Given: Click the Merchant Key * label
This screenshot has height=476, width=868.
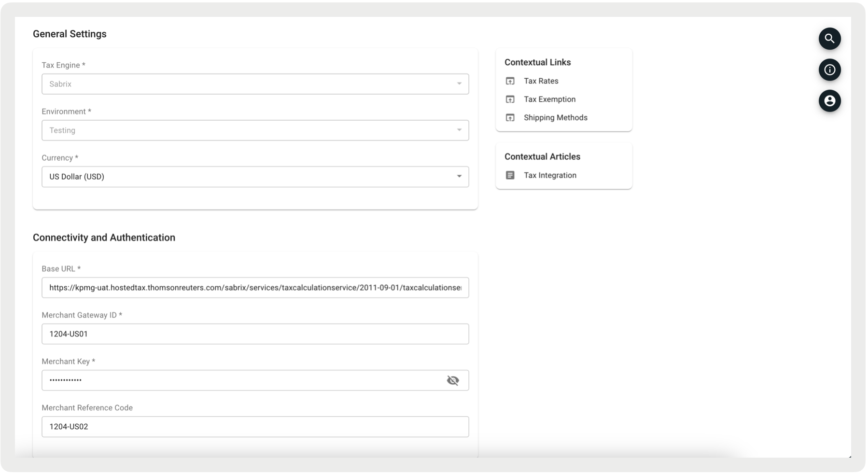Looking at the screenshot, I should (68, 362).
